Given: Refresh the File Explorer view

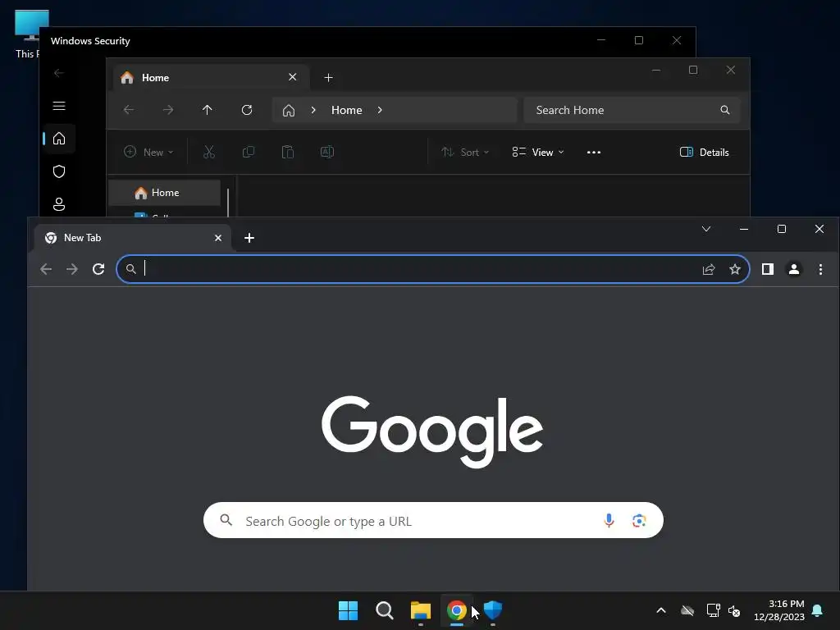Looking at the screenshot, I should 247,110.
